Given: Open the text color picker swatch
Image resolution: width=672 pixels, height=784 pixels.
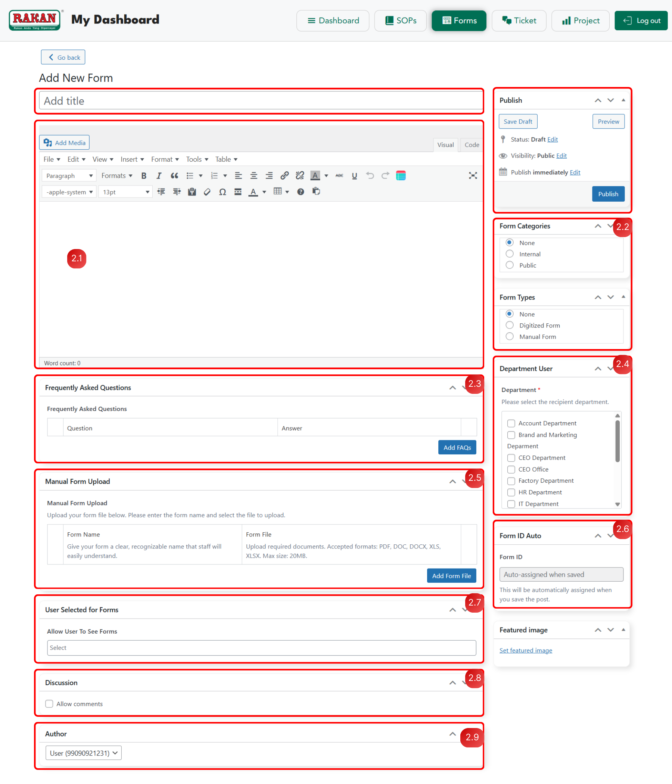Looking at the screenshot, I should (x=253, y=192).
